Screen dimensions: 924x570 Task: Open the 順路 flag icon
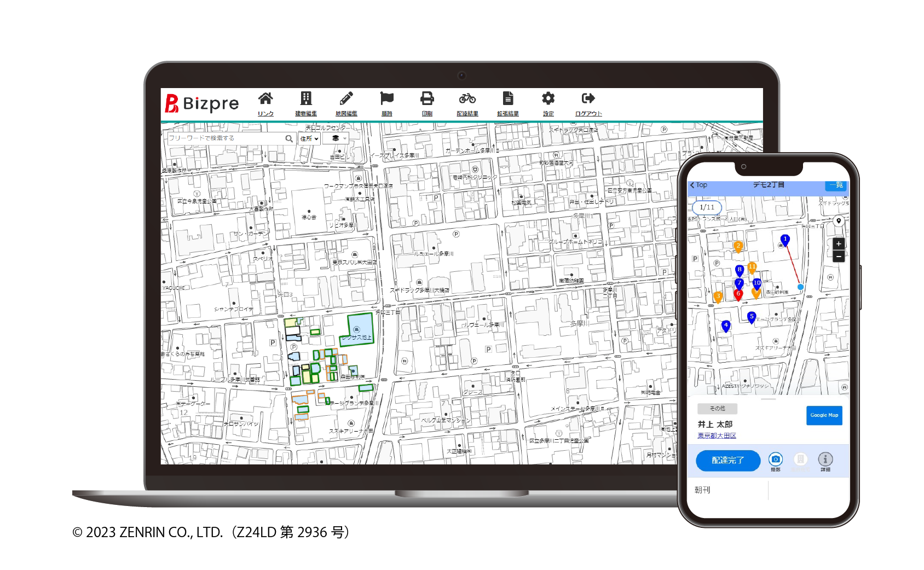point(386,99)
